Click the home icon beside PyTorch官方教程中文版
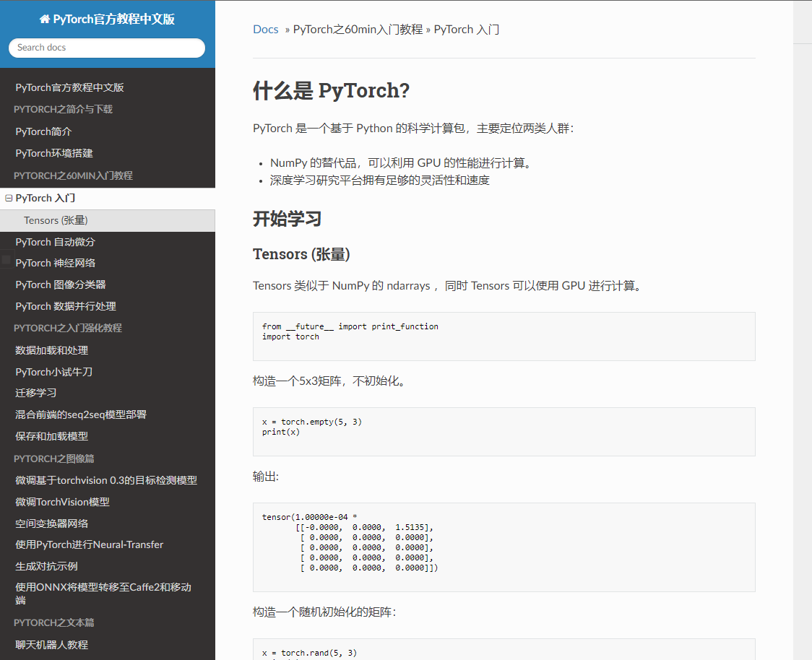 (46, 18)
